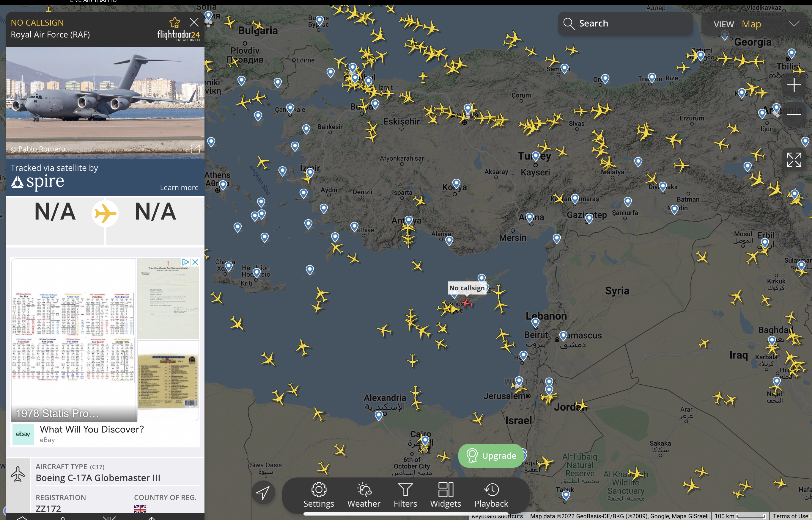Open the Filters funnel menu
812x520 pixels.
pos(405,495)
